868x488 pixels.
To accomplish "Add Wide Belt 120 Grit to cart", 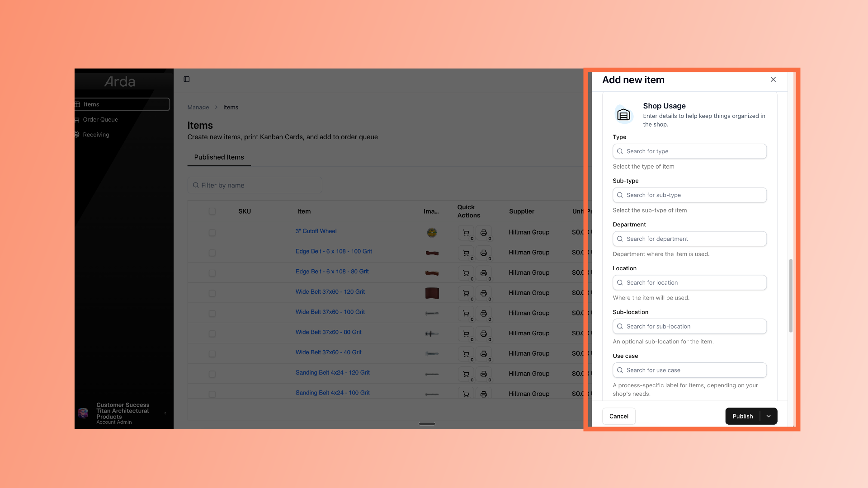I will 466,293.
